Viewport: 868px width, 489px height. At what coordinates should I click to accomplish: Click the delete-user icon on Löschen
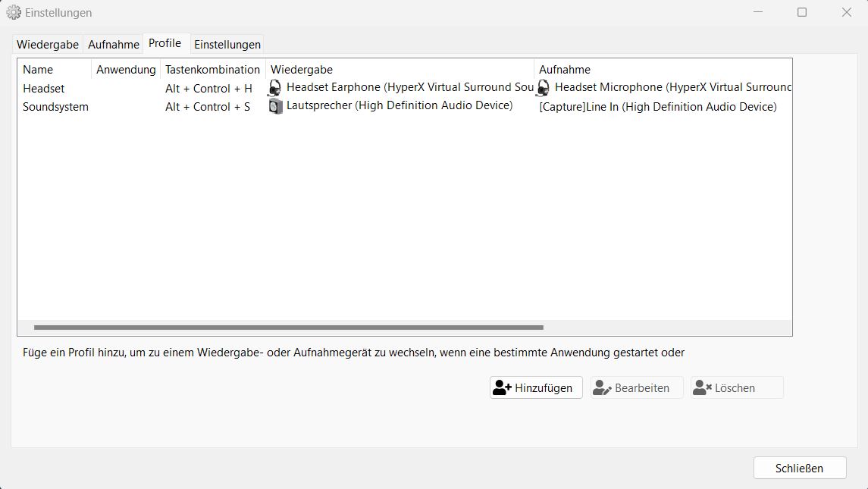(702, 387)
